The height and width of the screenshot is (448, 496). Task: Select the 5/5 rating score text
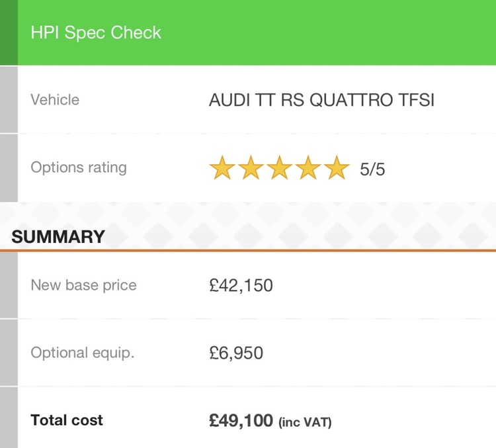[372, 169]
